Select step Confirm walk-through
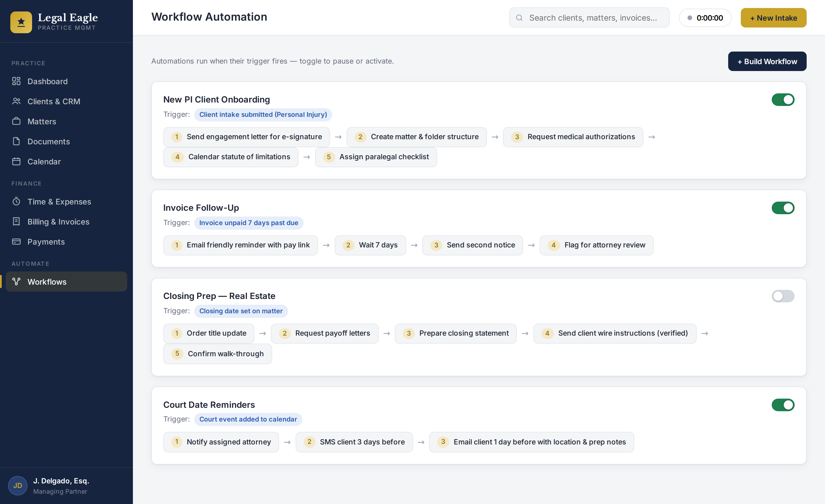This screenshot has height=504, width=825. coord(217,354)
